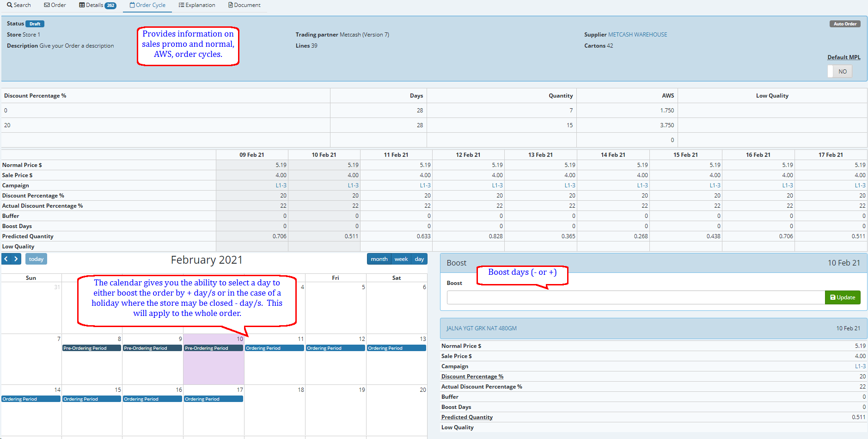Select Ordering Period event on the 12th

click(x=336, y=348)
